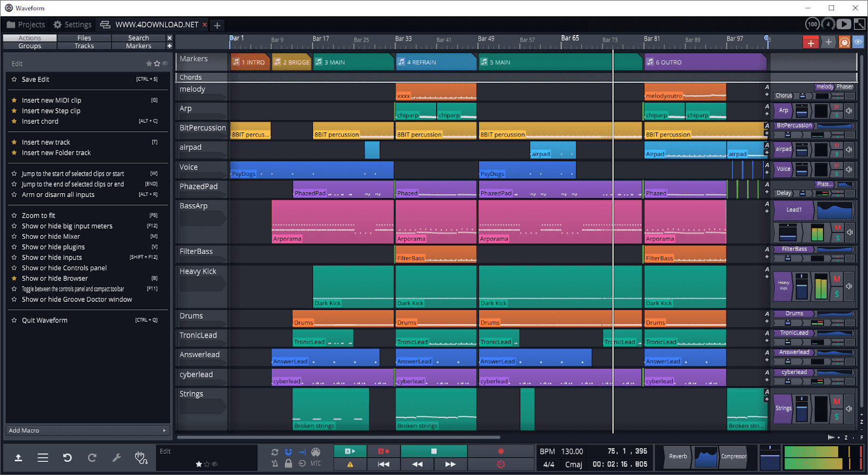Click the hand help icon in the bottom toolbar

coord(141,458)
